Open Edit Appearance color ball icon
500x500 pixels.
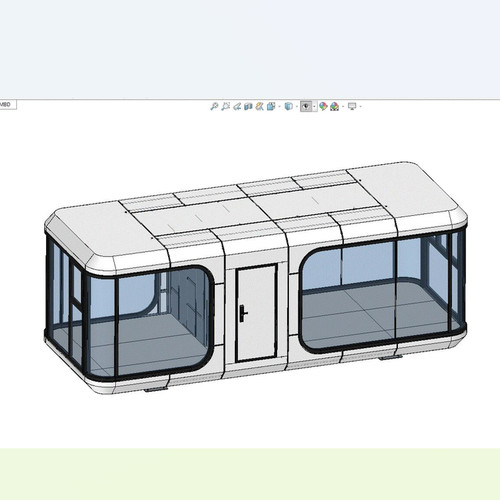click(x=323, y=106)
